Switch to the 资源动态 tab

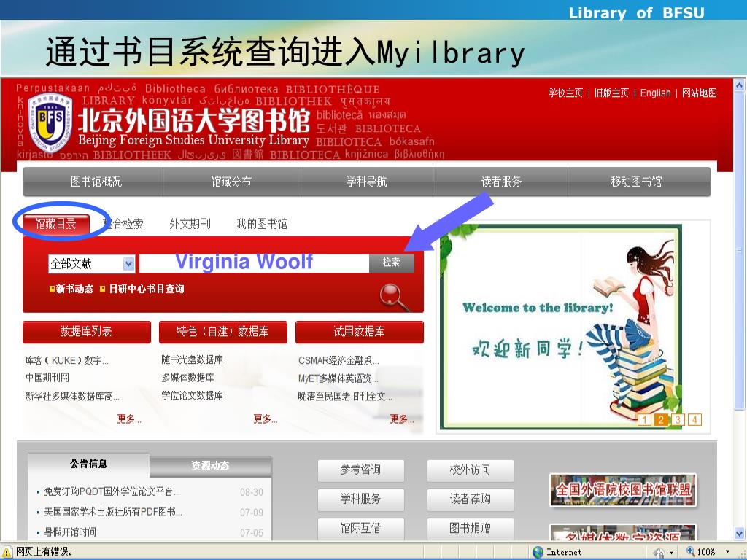(210, 466)
